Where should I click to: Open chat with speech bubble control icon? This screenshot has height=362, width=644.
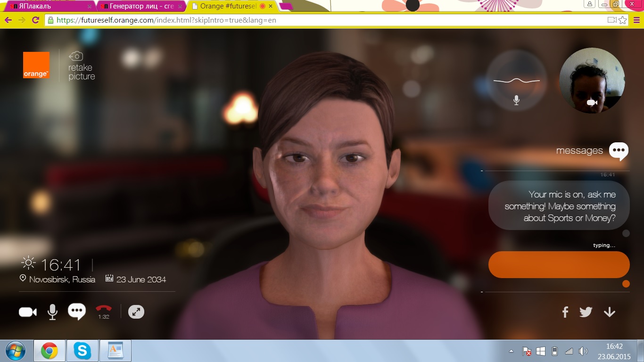click(77, 312)
